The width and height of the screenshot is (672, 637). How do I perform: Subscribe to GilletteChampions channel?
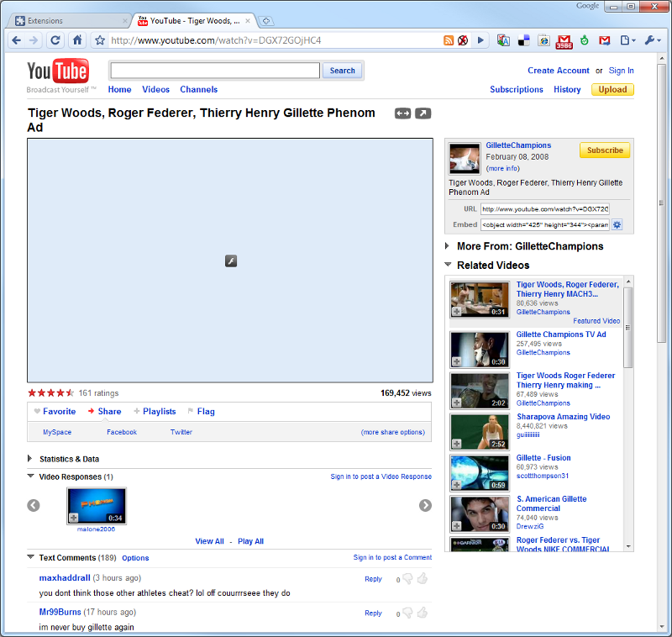point(605,150)
